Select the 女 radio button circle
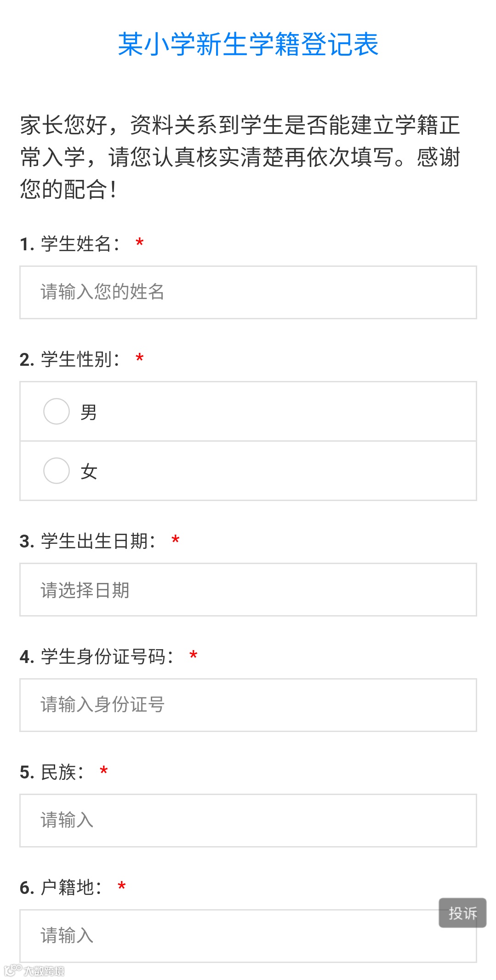 pyautogui.click(x=56, y=471)
